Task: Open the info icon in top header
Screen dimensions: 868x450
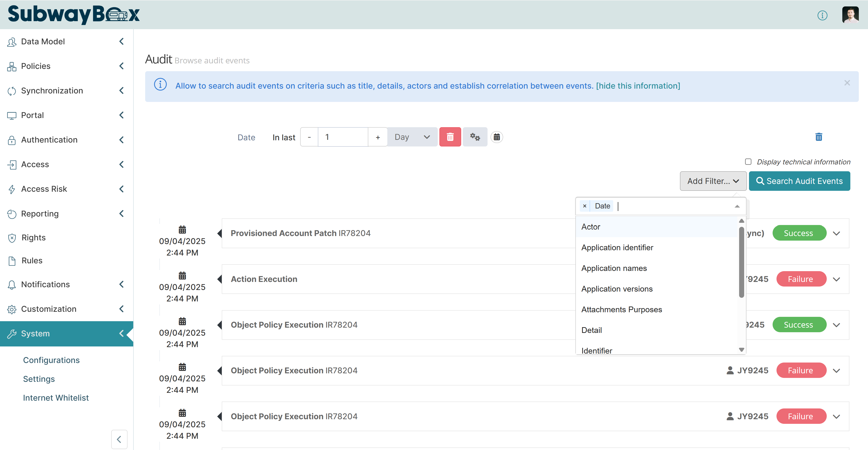Action: (822, 15)
